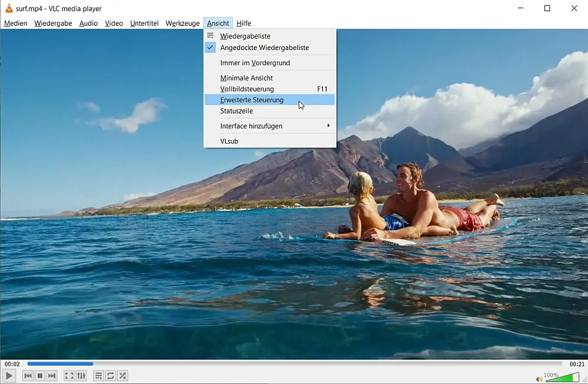Show the playlist with the toolbar icon
This screenshot has height=384, width=588.
[x=98, y=375]
